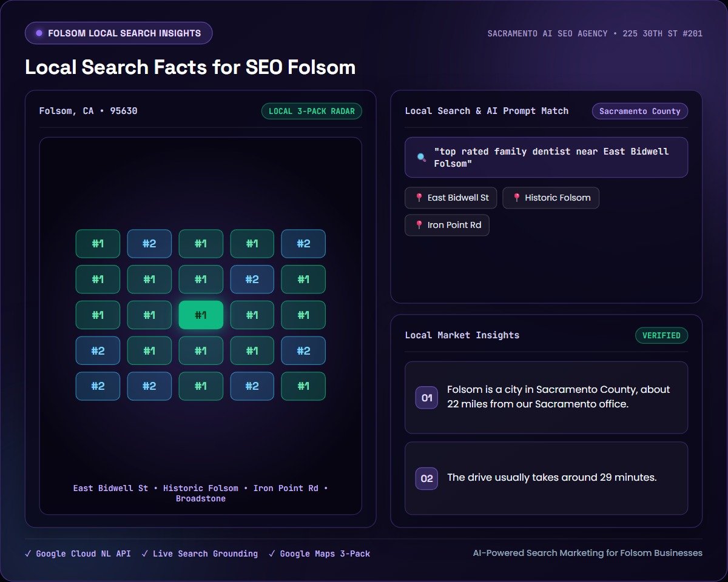Click "Folsom is a city in Sacramento County" text

click(x=559, y=396)
